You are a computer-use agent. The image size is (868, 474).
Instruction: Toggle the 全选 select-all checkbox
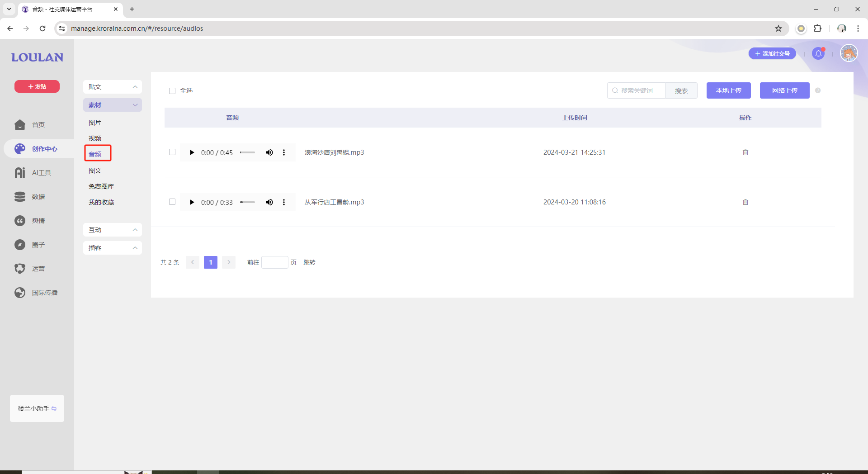172,91
